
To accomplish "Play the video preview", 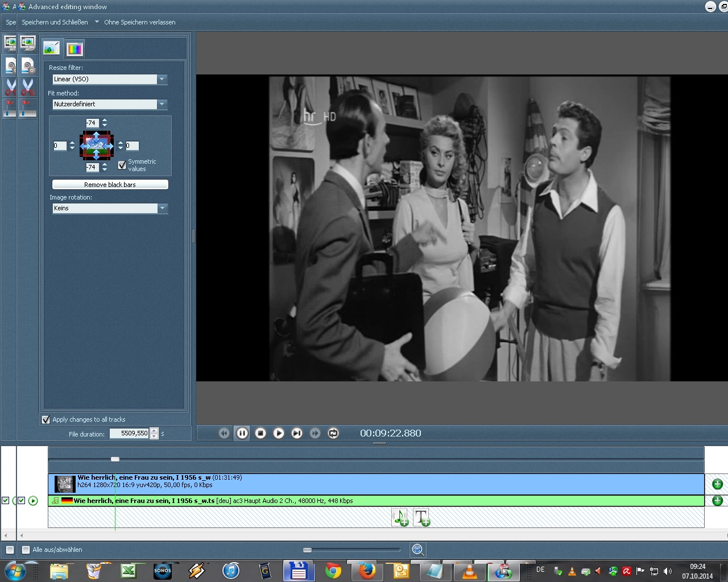I will coord(279,433).
